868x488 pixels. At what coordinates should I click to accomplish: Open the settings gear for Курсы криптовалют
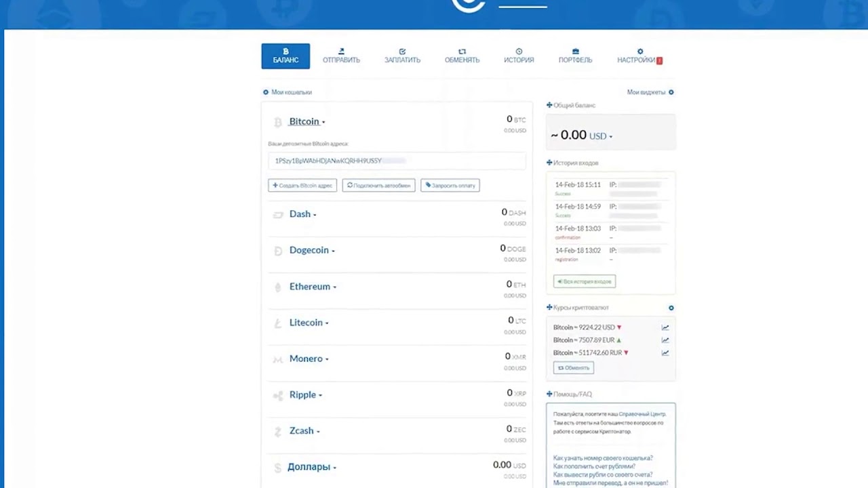pyautogui.click(x=671, y=308)
